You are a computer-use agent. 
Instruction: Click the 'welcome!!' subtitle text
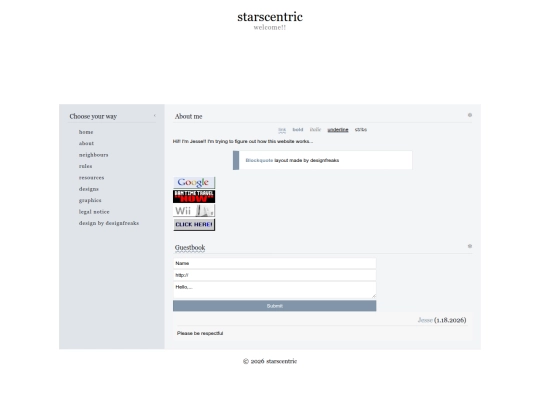[x=270, y=28]
